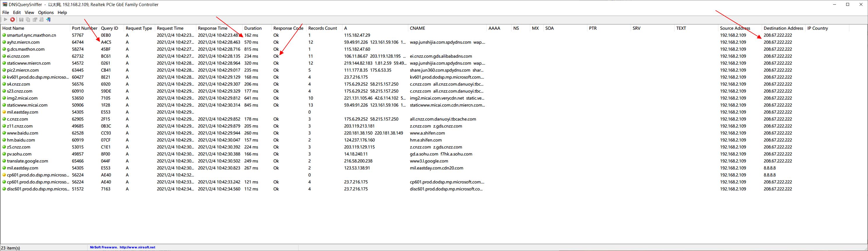Click the Copy Selected Items toolbar icon
The width and height of the screenshot is (868, 251).
[28, 20]
